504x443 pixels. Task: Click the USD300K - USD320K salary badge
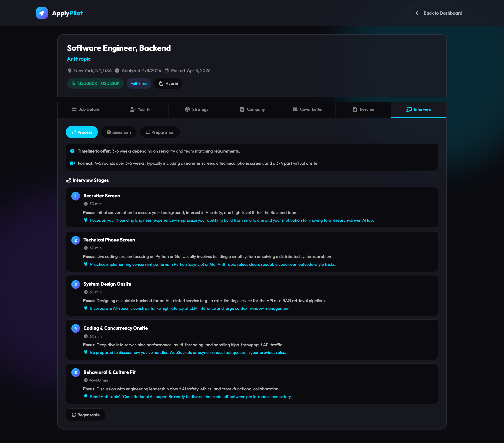pyautogui.click(x=95, y=84)
